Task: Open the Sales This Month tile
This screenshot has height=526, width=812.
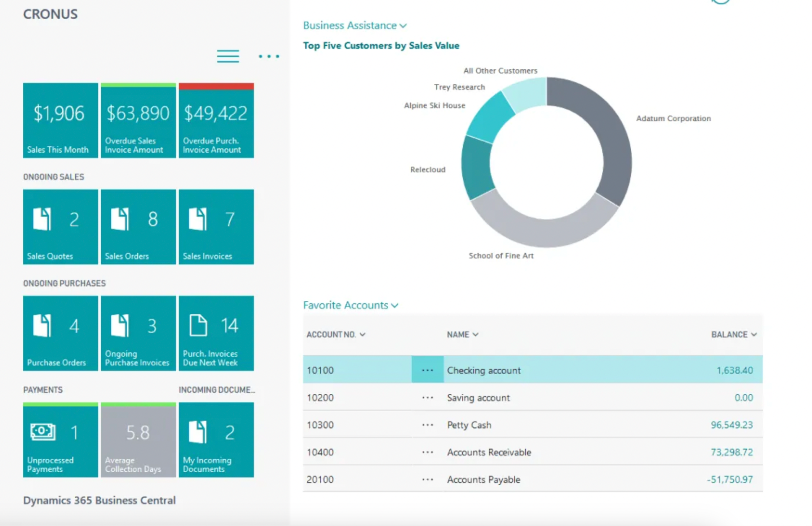Action: point(60,121)
